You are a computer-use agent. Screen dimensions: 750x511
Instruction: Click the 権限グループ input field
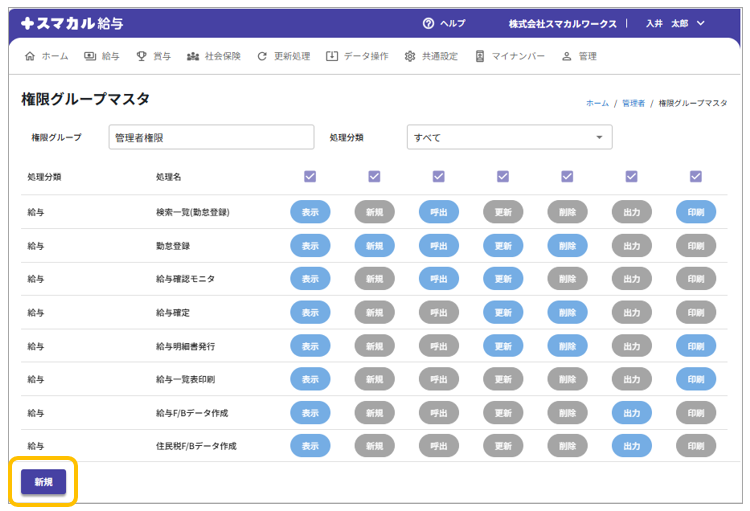point(197,137)
